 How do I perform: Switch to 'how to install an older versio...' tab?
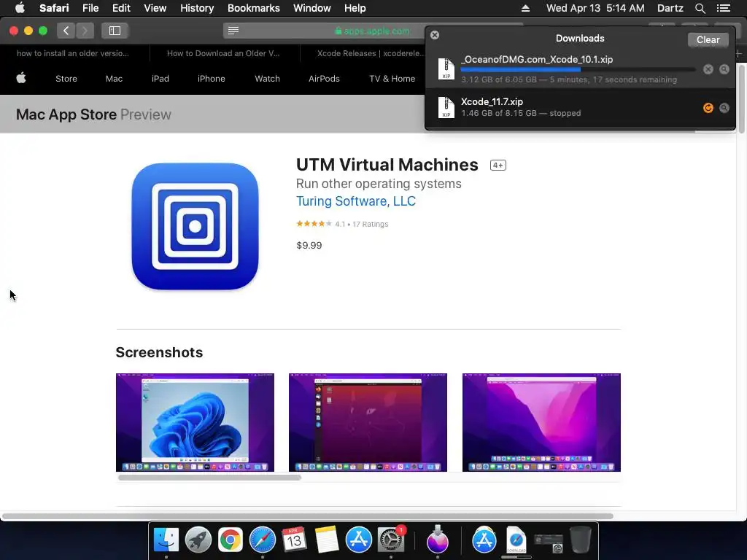[73, 53]
